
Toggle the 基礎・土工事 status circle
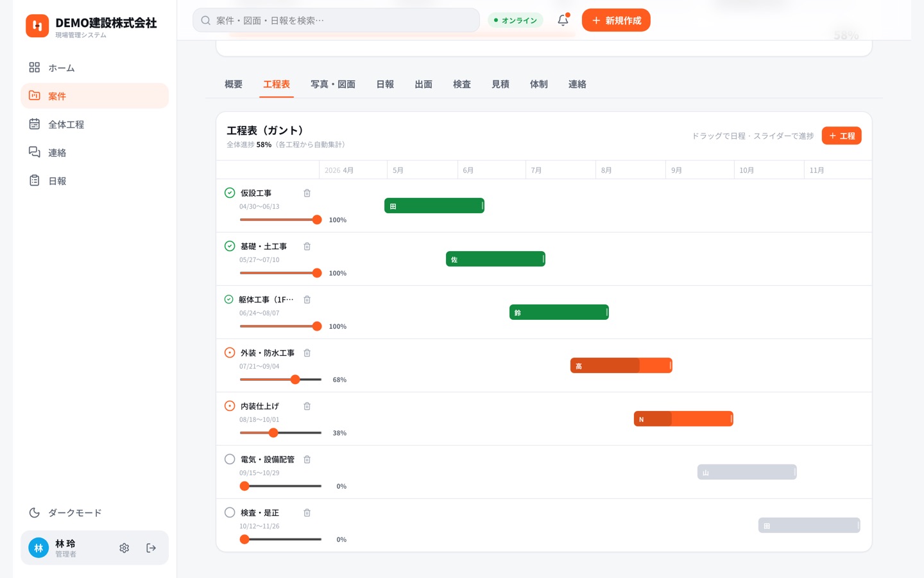pos(230,246)
